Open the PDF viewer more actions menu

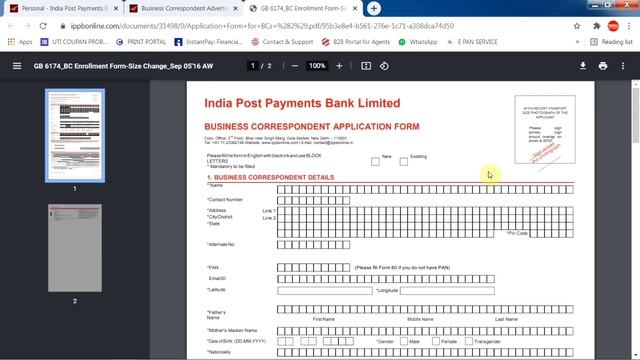point(623,66)
